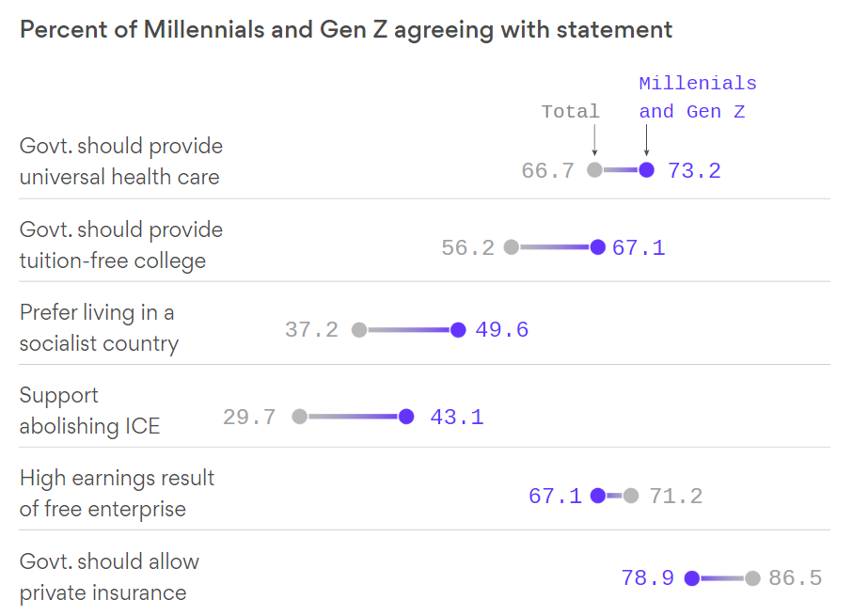Click the 73.2 value label
Image resolution: width=852 pixels, height=616 pixels.
pos(694,170)
